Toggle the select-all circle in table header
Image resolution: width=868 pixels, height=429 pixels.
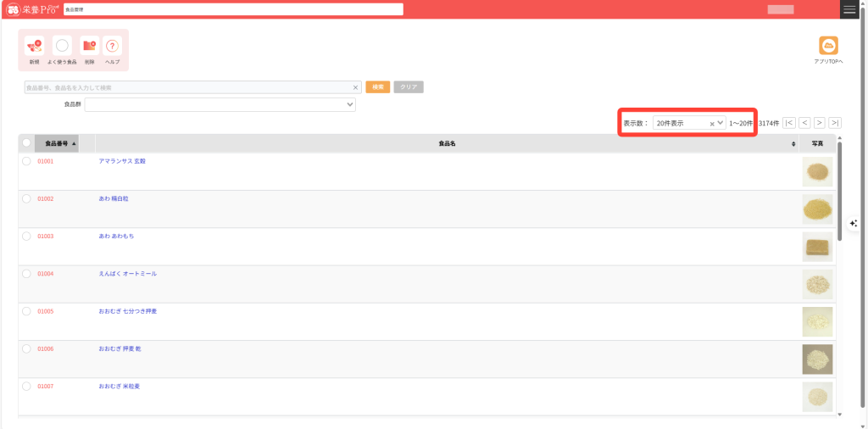[26, 143]
